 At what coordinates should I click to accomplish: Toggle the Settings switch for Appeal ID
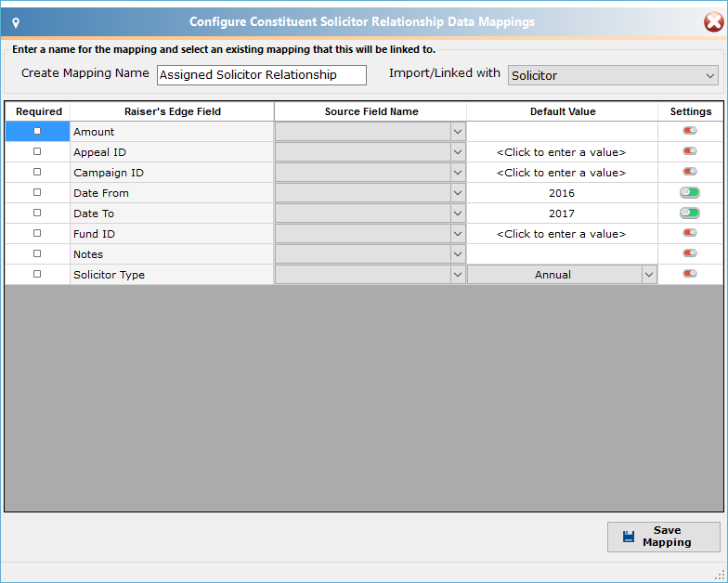click(690, 151)
